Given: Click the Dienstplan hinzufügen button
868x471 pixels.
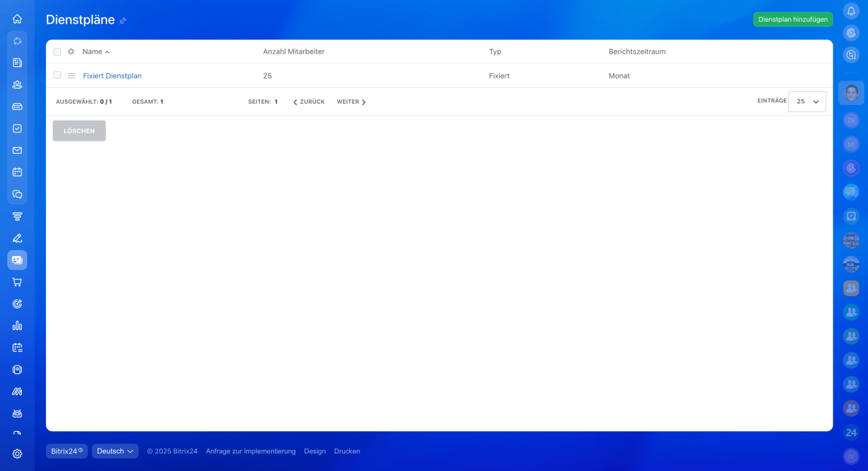Looking at the screenshot, I should click(x=793, y=20).
